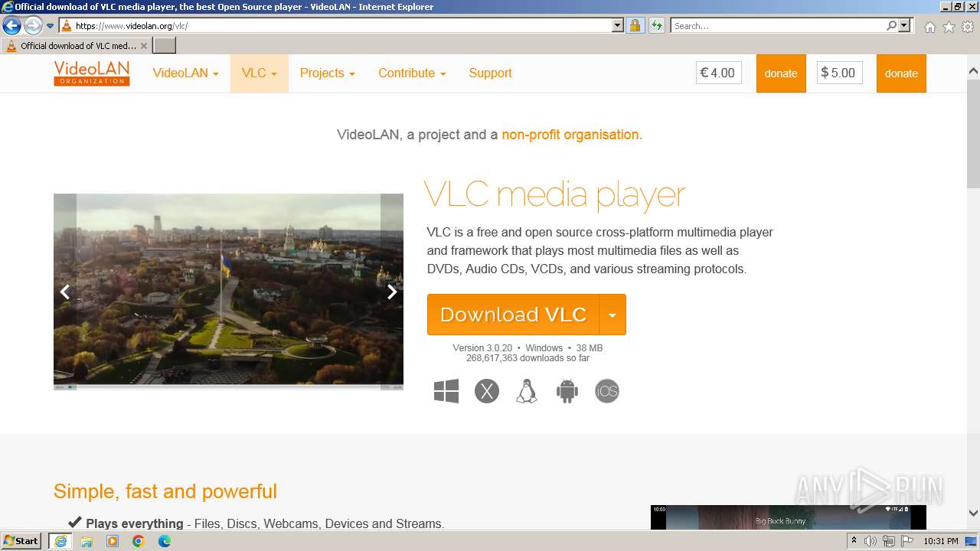This screenshot has width=980, height=551.
Task: Open the Projects navigation menu
Action: [327, 73]
